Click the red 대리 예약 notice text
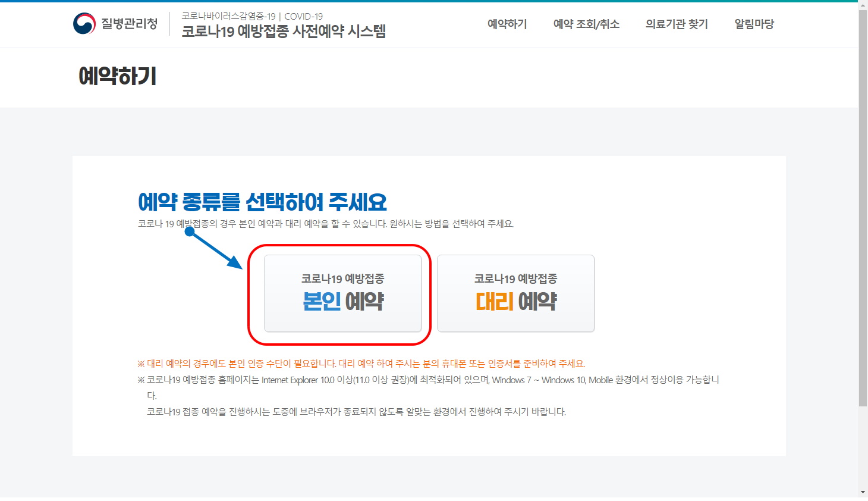This screenshot has height=501, width=868. point(361,364)
